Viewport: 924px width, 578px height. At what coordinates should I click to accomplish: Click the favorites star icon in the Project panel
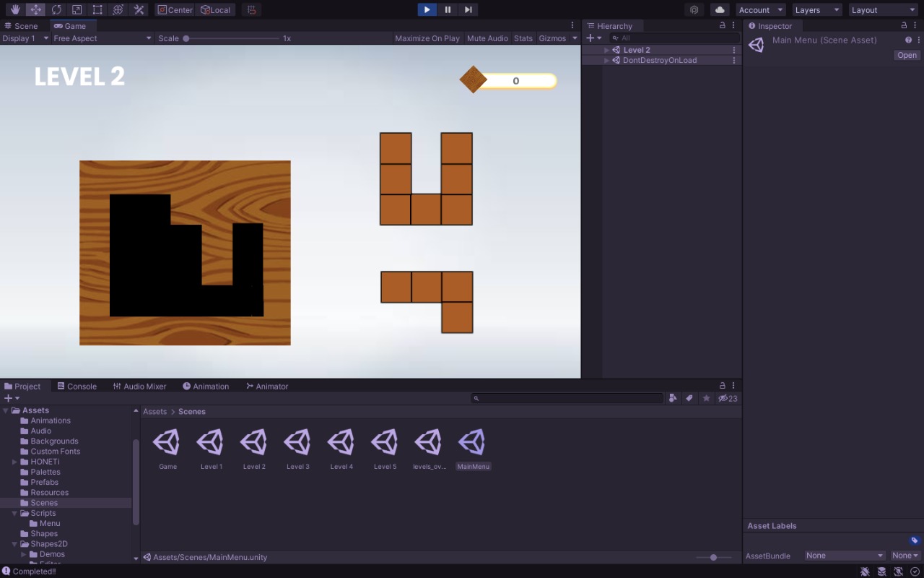706,398
